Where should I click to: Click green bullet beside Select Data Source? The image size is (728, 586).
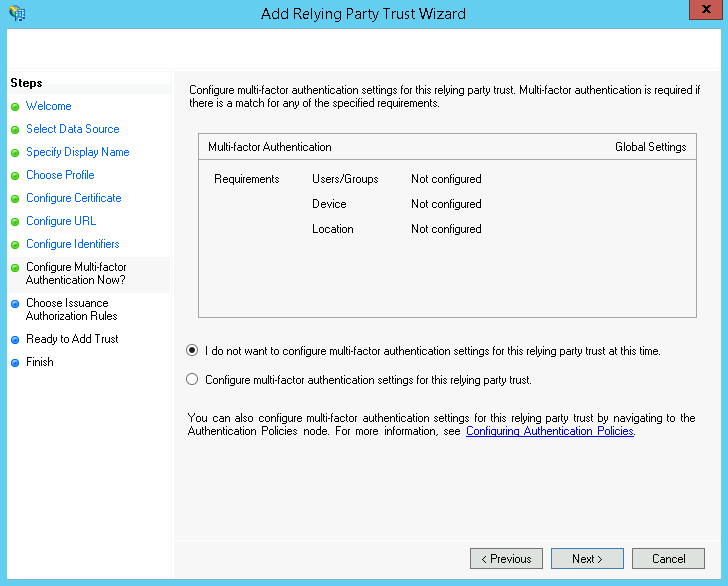tap(15, 130)
